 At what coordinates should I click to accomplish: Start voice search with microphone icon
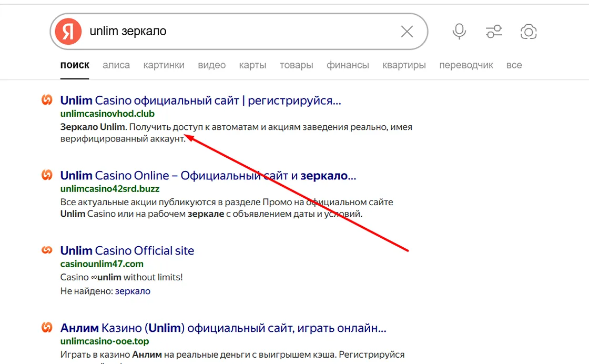click(459, 32)
